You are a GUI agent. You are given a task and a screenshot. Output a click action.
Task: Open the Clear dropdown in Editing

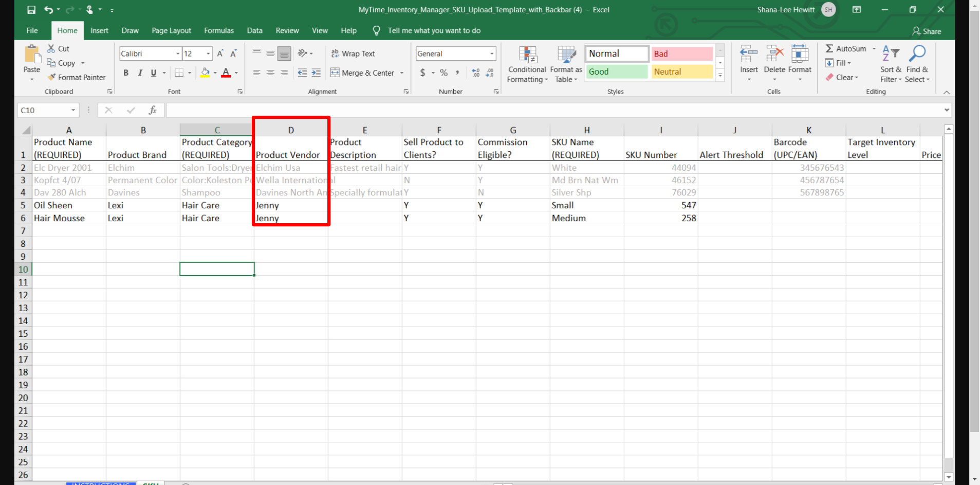click(842, 77)
